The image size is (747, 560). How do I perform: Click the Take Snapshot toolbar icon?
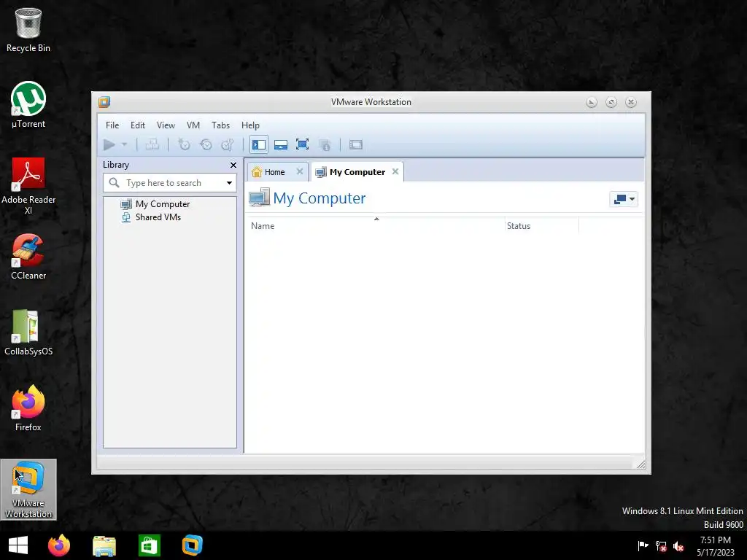point(183,144)
